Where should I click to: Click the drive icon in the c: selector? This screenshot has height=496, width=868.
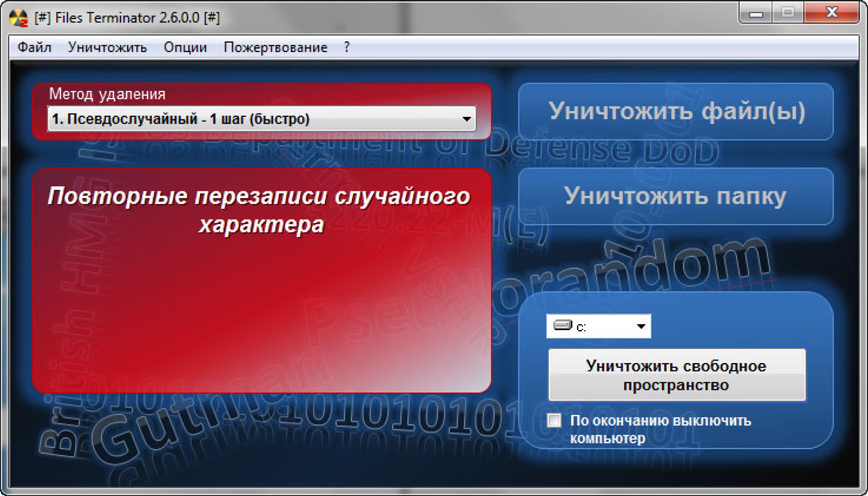tap(563, 326)
